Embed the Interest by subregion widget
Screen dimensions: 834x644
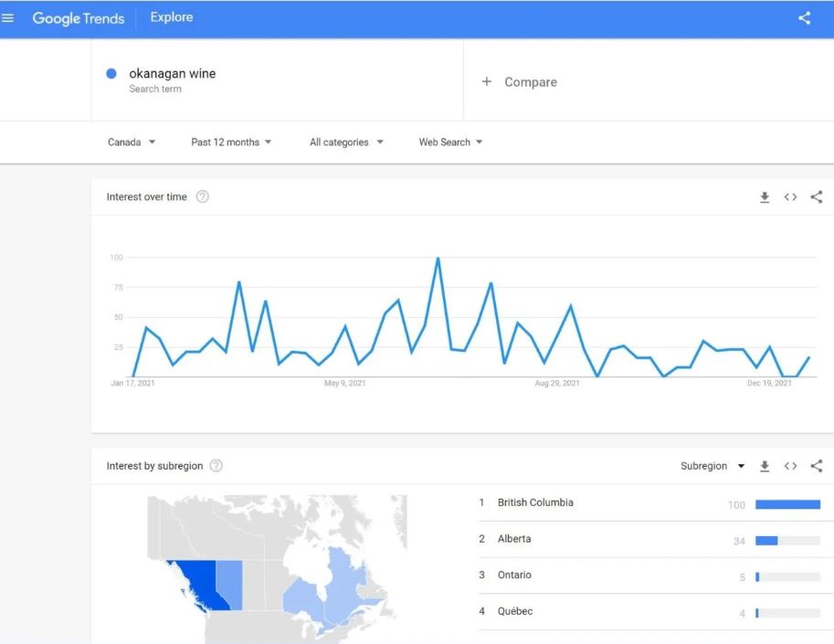pyautogui.click(x=791, y=466)
